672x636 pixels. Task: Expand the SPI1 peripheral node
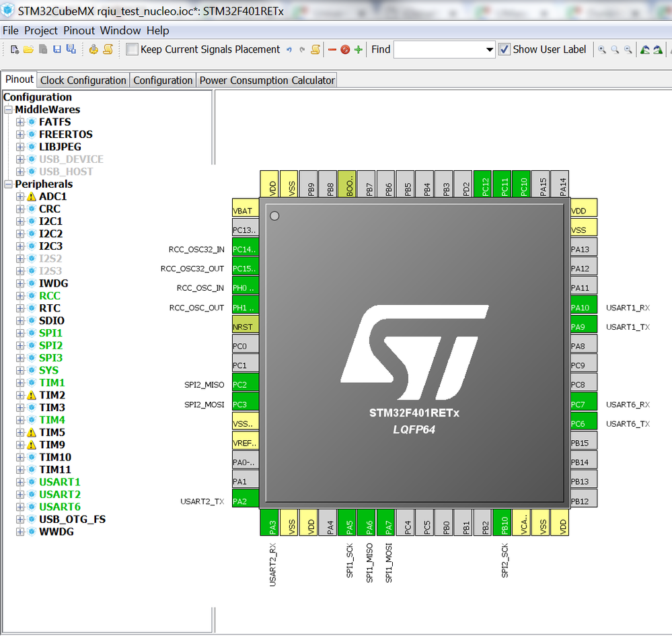(20, 333)
